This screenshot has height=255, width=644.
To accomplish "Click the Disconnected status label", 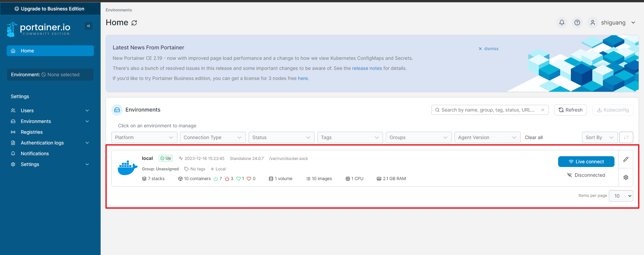I will [586, 175].
